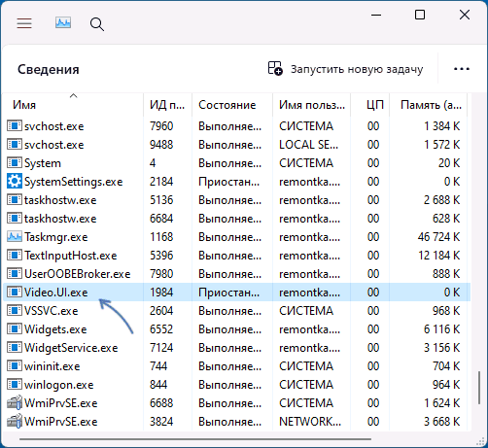Click the SystemSettings.exe gear icon

tap(15, 182)
